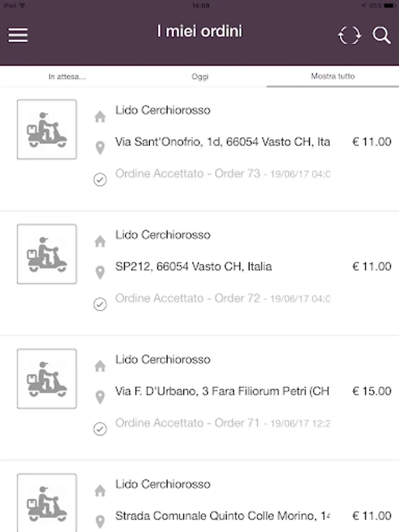Open the search magnifier icon

coord(381,35)
